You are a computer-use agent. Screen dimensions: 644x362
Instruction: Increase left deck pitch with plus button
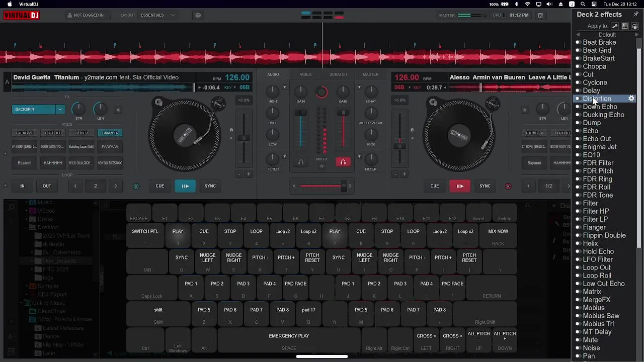click(x=248, y=174)
